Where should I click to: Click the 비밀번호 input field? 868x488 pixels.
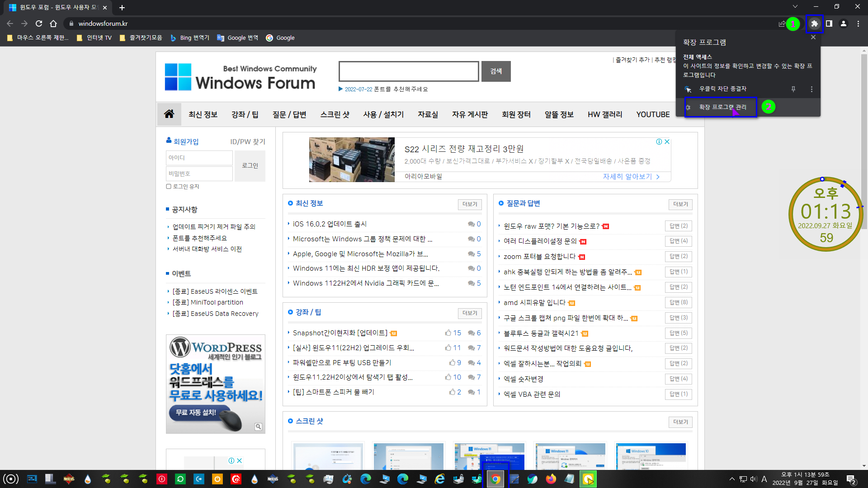click(x=199, y=174)
